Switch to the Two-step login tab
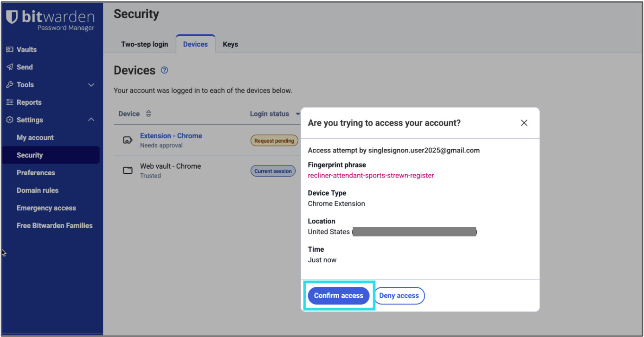The image size is (644, 337). pyautogui.click(x=144, y=44)
